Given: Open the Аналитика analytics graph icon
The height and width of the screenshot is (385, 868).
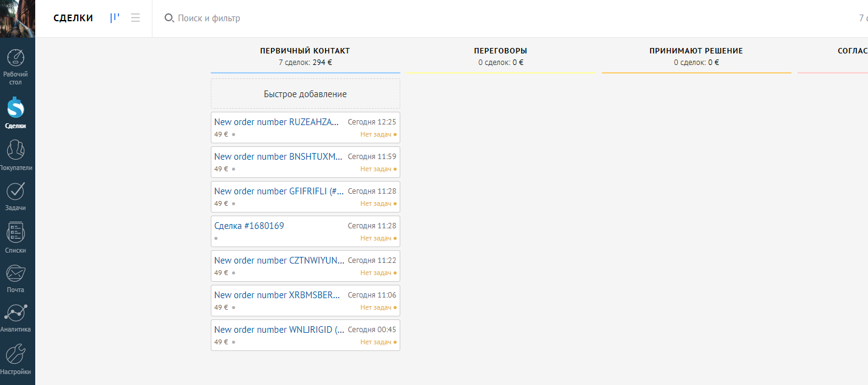Looking at the screenshot, I should pos(15,313).
